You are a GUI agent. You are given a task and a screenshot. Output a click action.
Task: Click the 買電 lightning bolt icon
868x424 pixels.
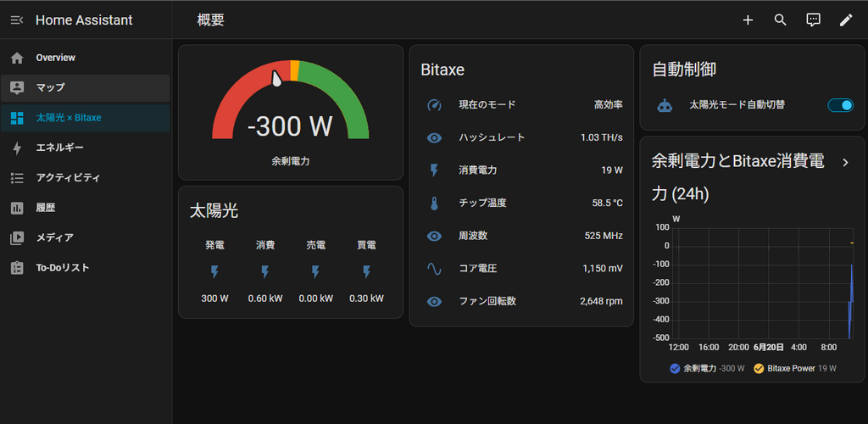(x=366, y=271)
